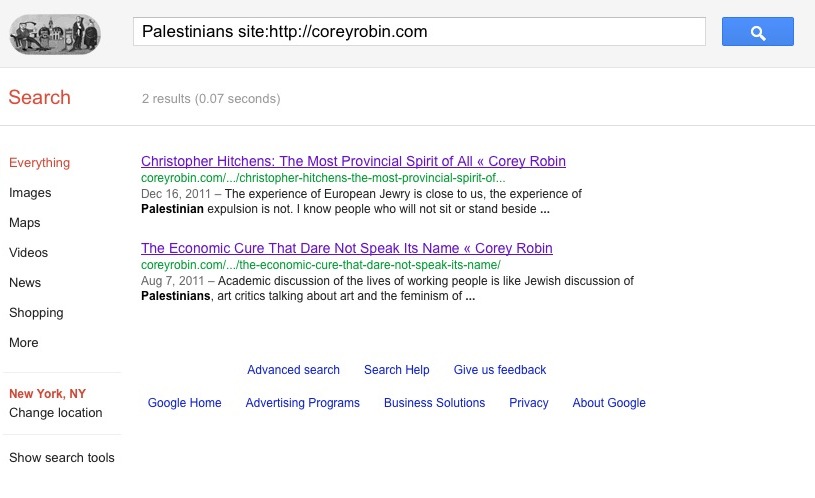Image resolution: width=815 pixels, height=498 pixels.
Task: Switch to News results
Action: [x=25, y=283]
